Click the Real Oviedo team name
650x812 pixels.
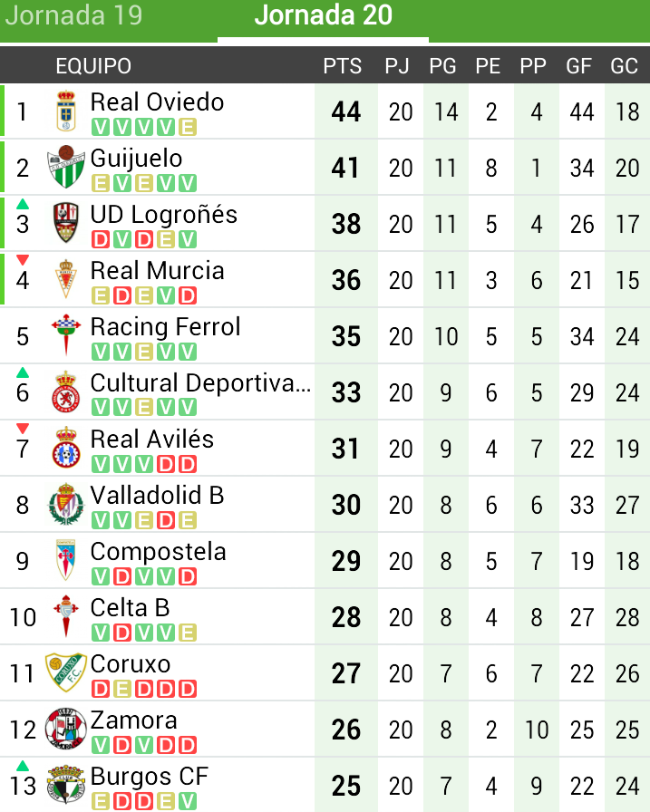[x=157, y=101]
